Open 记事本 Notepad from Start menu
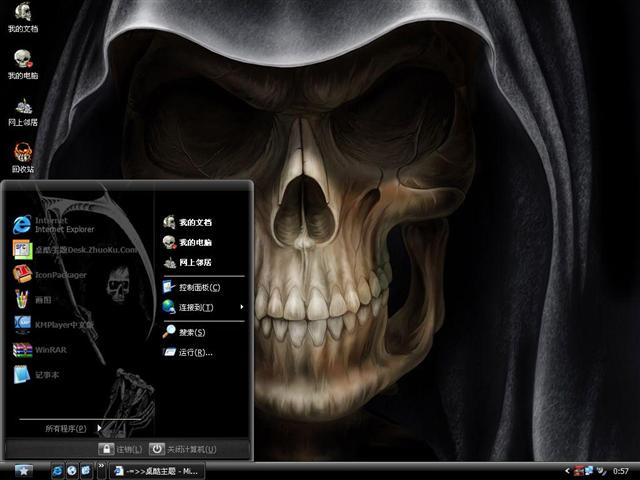The height and width of the screenshot is (480, 640). [x=47, y=375]
